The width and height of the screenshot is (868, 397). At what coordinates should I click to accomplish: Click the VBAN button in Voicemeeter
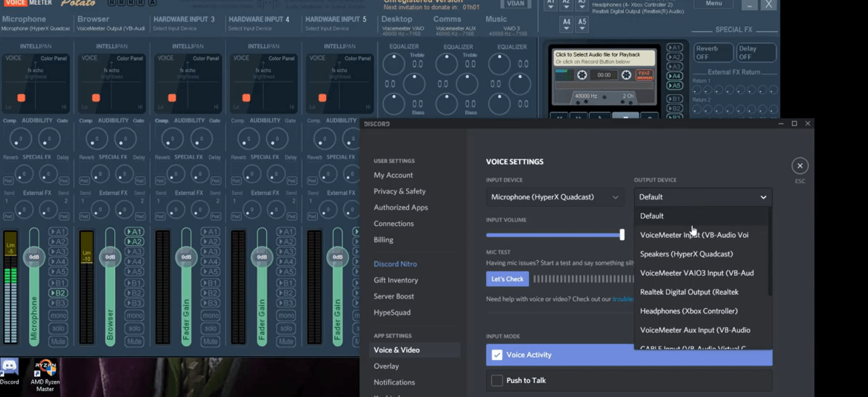click(x=516, y=4)
